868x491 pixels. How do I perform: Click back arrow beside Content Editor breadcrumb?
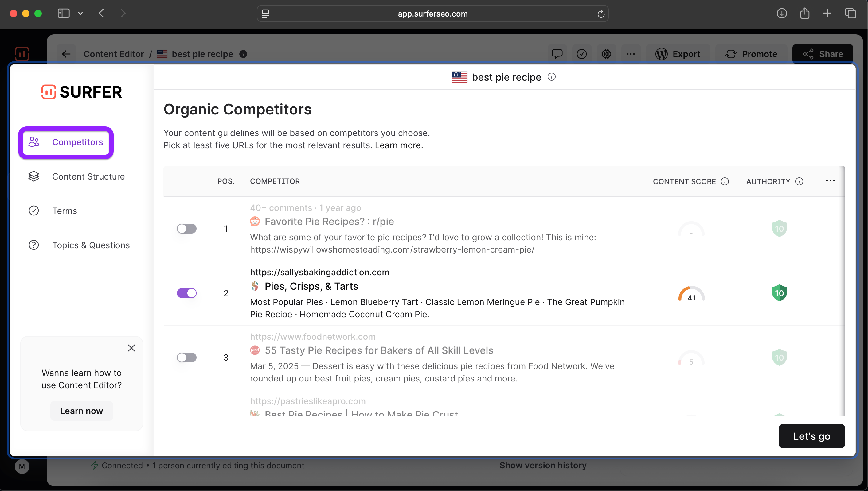point(66,54)
